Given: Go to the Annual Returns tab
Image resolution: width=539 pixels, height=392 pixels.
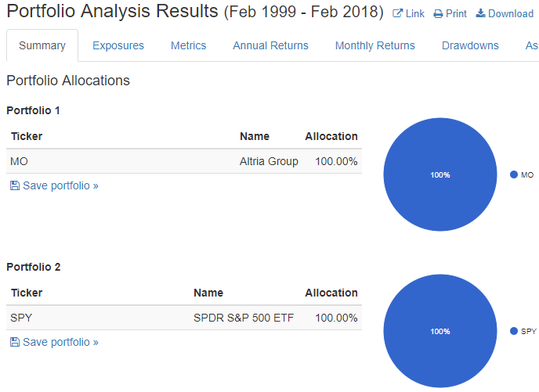Looking at the screenshot, I should click(x=270, y=45).
